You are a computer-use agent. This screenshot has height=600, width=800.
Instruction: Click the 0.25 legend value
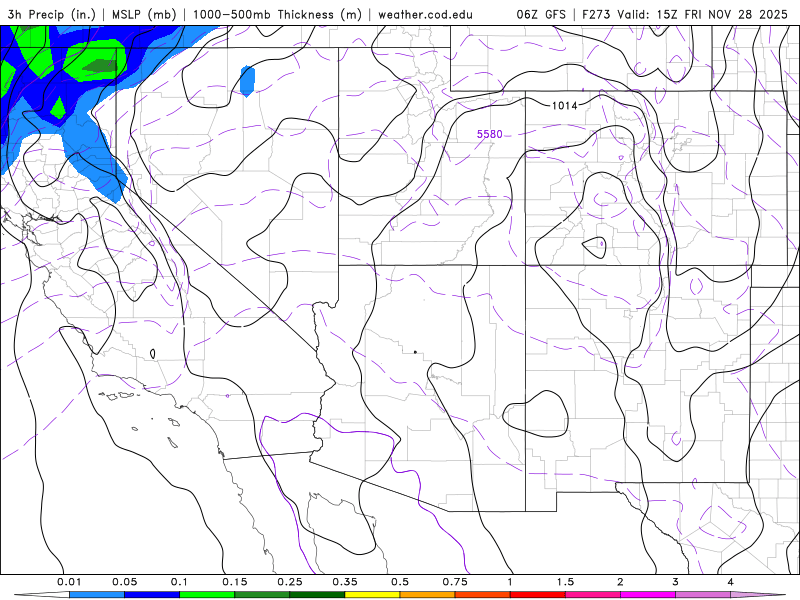pos(290,582)
